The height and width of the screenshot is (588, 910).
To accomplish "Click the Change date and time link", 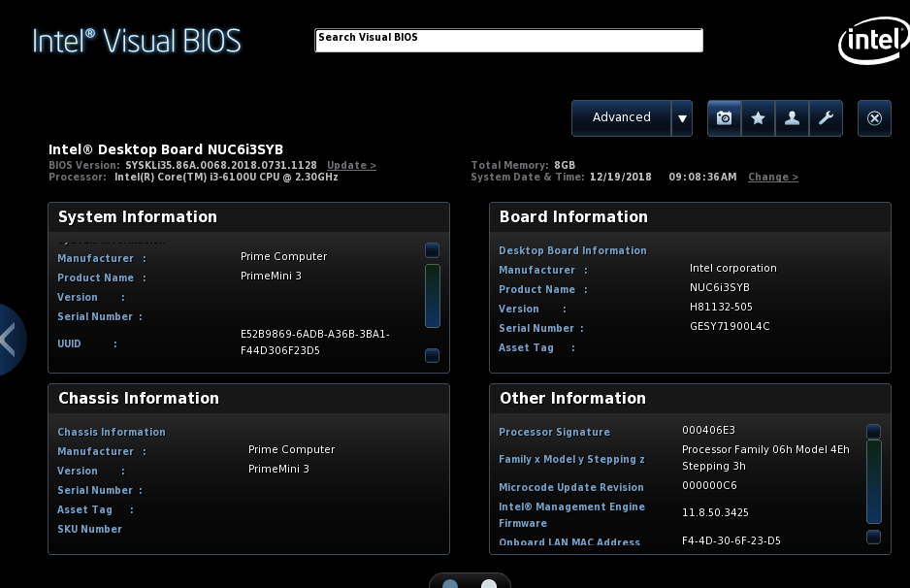I will point(773,178).
